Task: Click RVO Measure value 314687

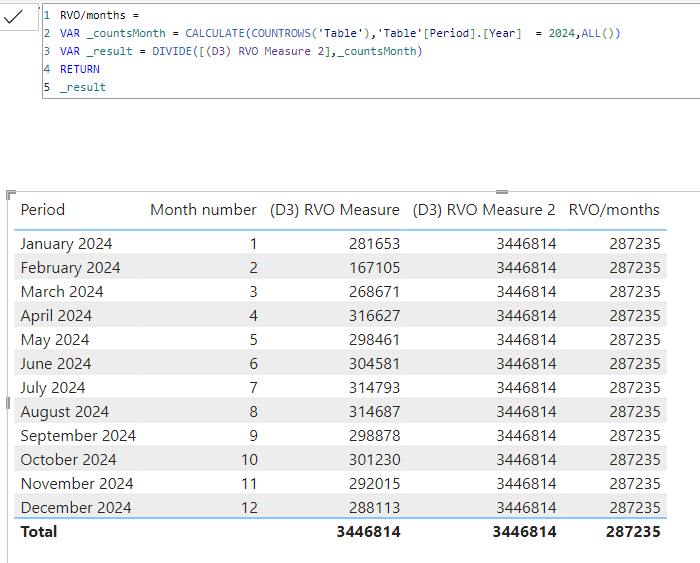Action: tap(374, 412)
